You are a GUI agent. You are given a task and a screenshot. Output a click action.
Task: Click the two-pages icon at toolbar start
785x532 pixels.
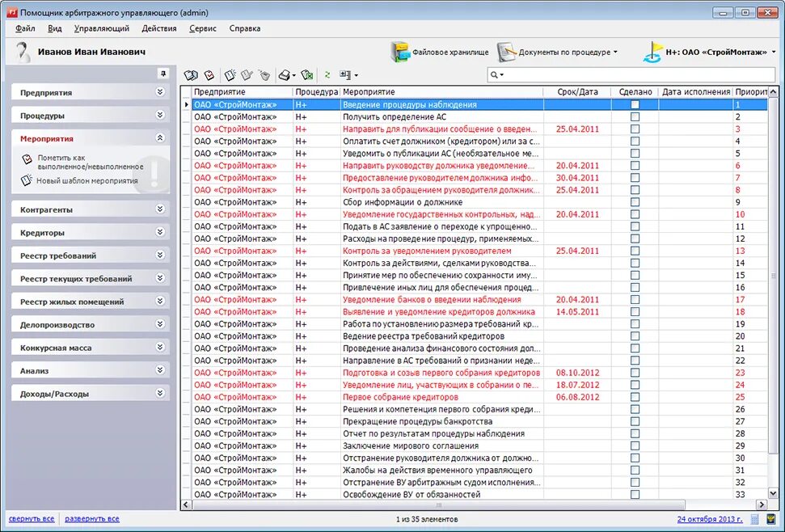point(190,75)
